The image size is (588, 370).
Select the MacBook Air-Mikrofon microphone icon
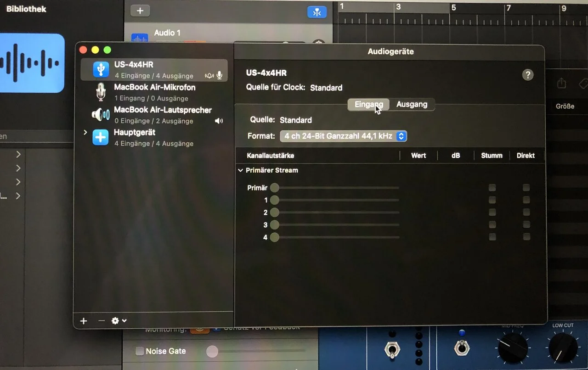[101, 92]
